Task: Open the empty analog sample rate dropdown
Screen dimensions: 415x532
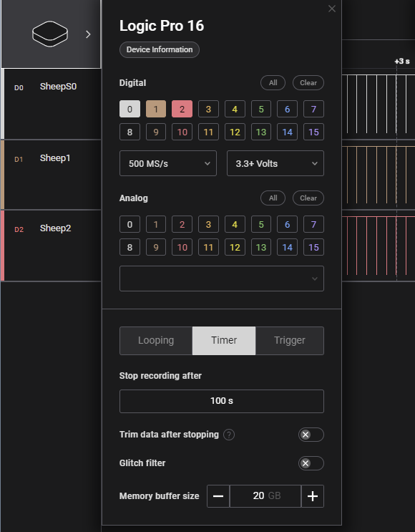Action: [222, 279]
